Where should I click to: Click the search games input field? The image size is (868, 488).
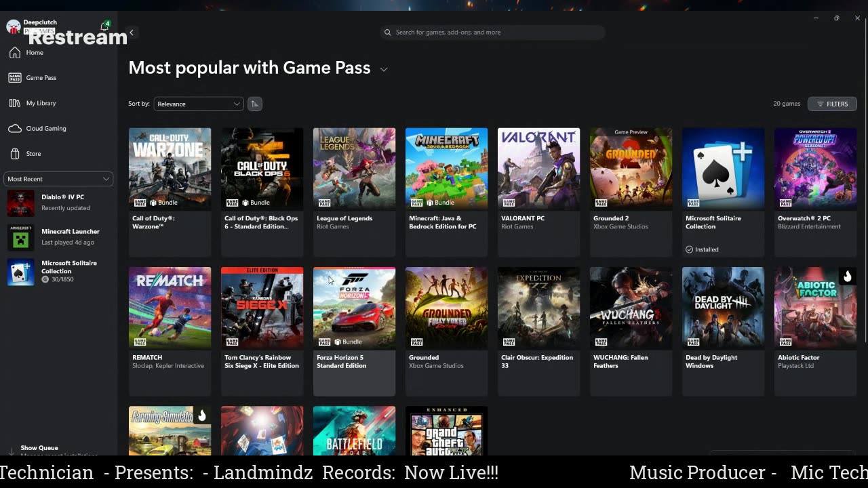click(492, 33)
